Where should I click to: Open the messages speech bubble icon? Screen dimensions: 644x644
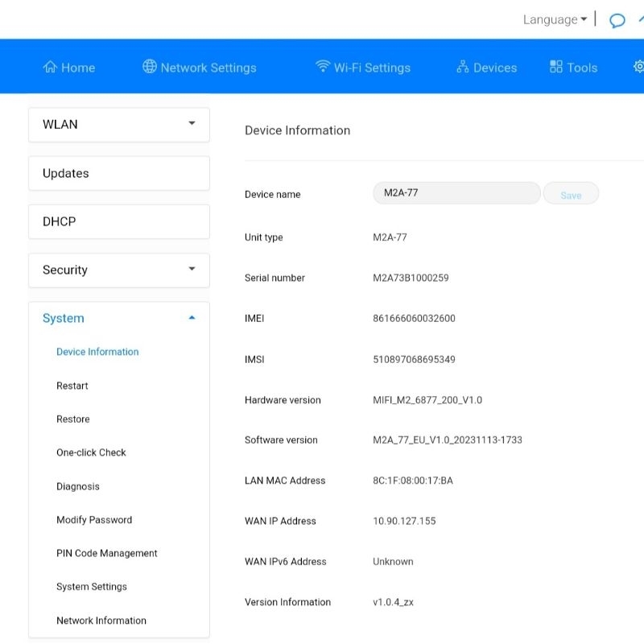(617, 21)
